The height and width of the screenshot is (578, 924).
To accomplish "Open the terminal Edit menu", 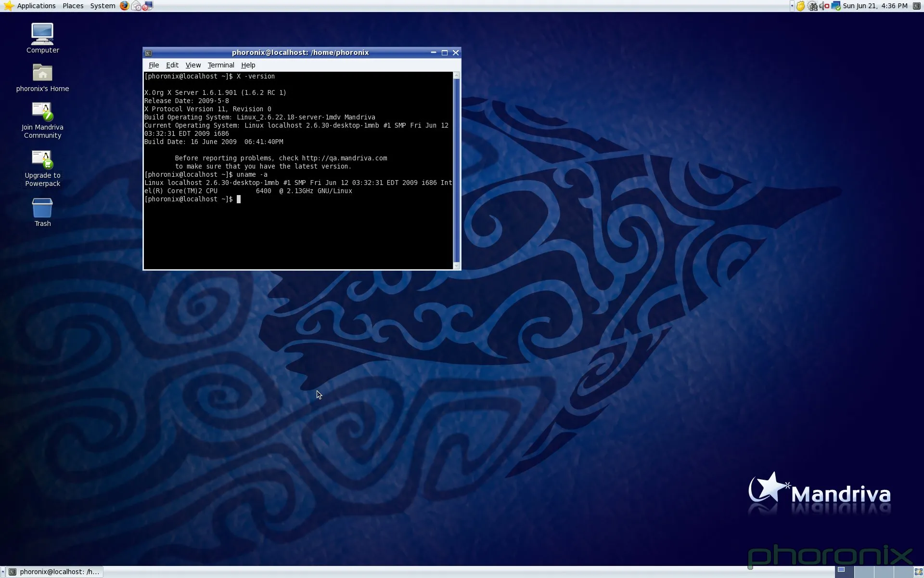I will tap(172, 65).
